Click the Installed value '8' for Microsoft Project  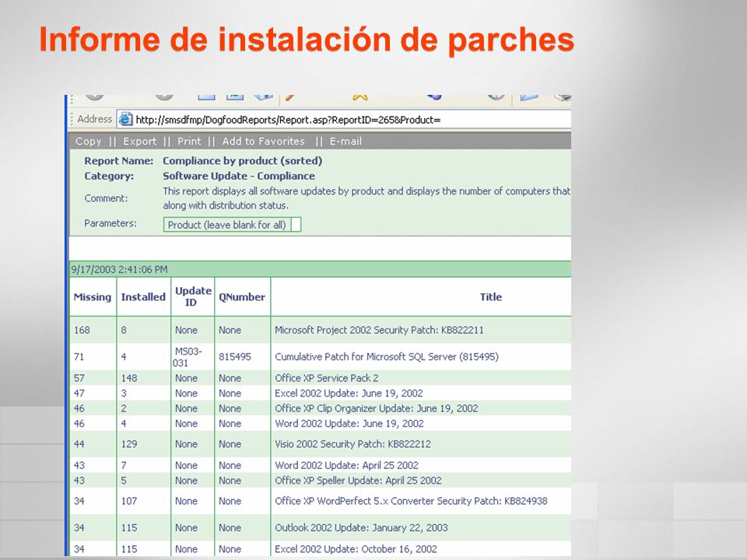click(124, 330)
